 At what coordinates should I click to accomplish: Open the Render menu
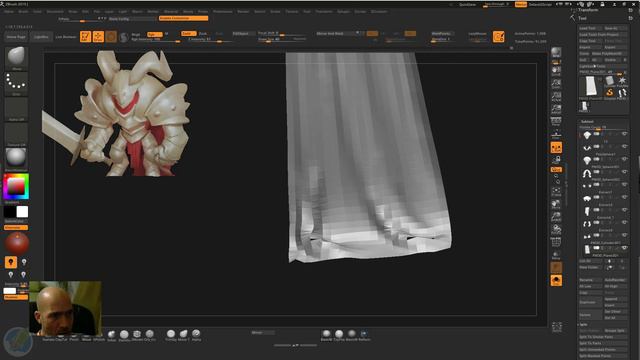click(243, 12)
